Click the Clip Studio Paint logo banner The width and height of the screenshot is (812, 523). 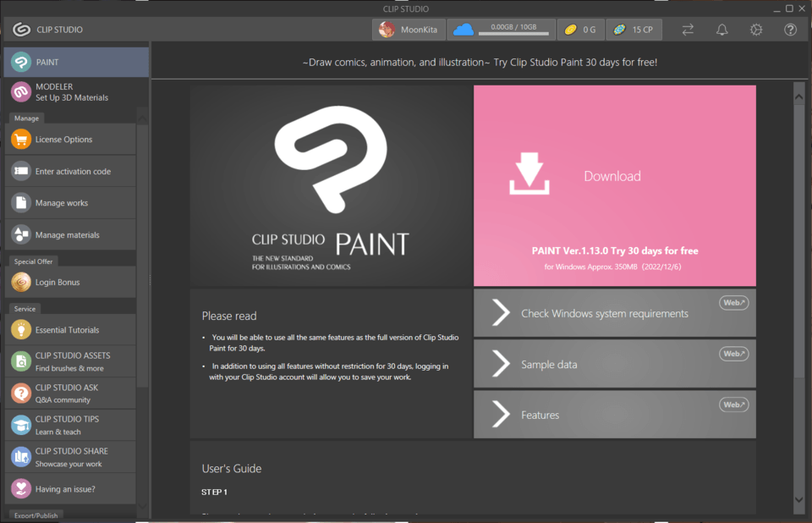click(332, 186)
